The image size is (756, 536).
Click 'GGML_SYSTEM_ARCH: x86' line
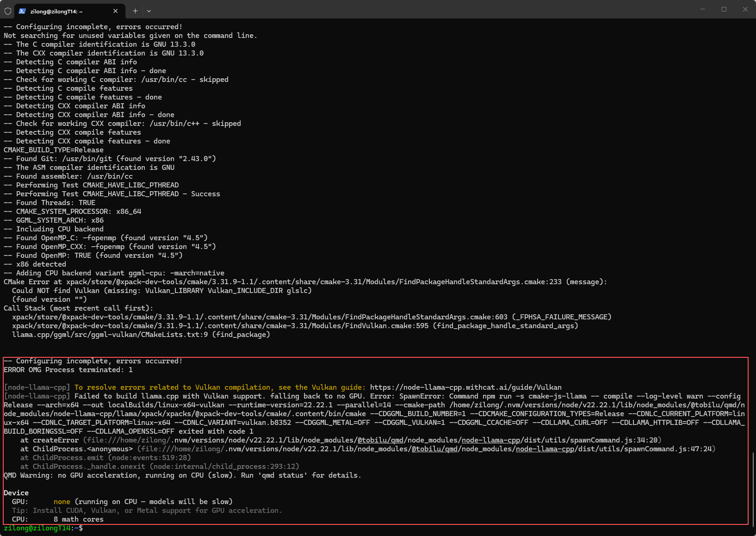pos(54,220)
